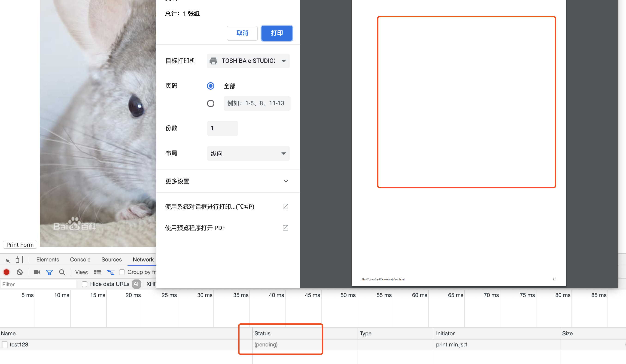Open system print dialog via external link icon
Image resolution: width=626 pixels, height=364 pixels.
coord(286,206)
